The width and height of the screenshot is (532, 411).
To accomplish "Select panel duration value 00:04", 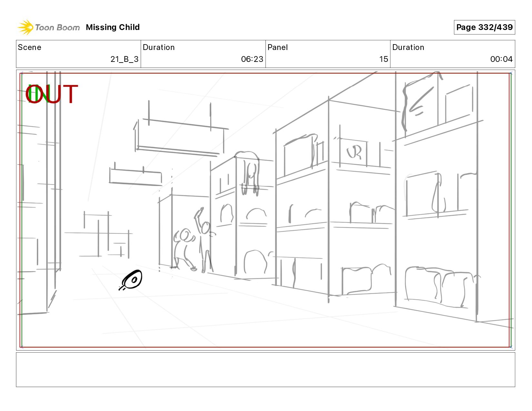I will [501, 59].
